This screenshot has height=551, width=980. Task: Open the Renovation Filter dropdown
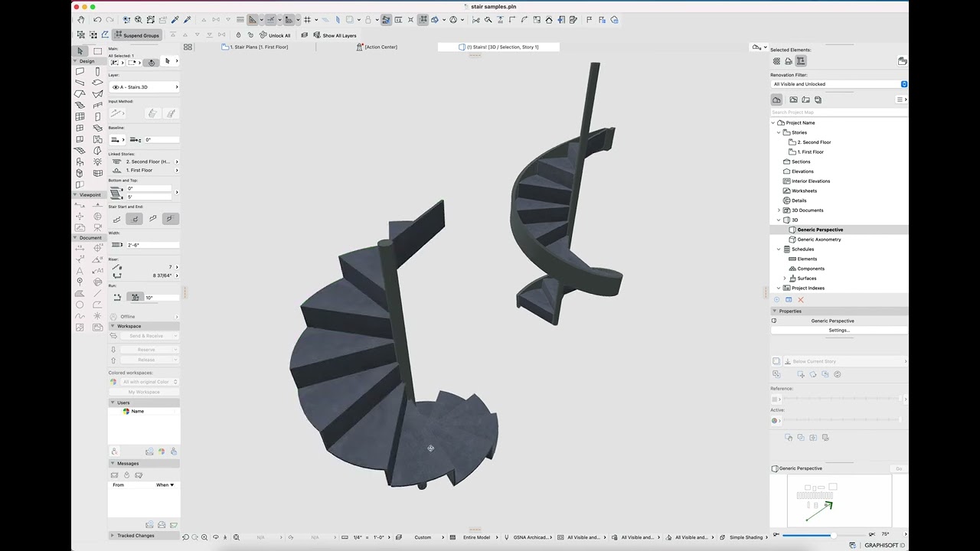[839, 84]
